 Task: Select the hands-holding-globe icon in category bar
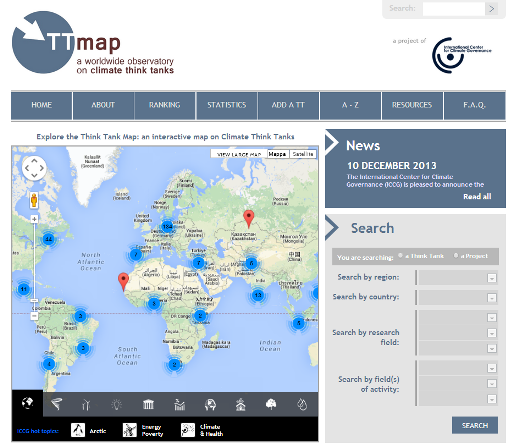(210, 405)
